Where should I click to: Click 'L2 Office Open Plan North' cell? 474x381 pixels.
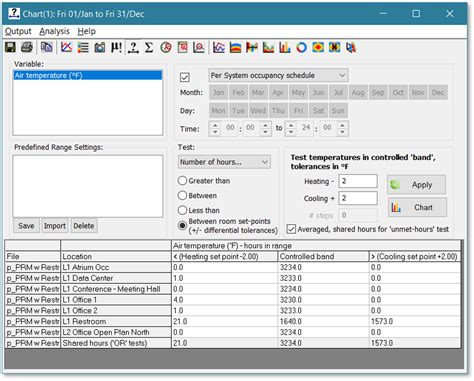116,332
